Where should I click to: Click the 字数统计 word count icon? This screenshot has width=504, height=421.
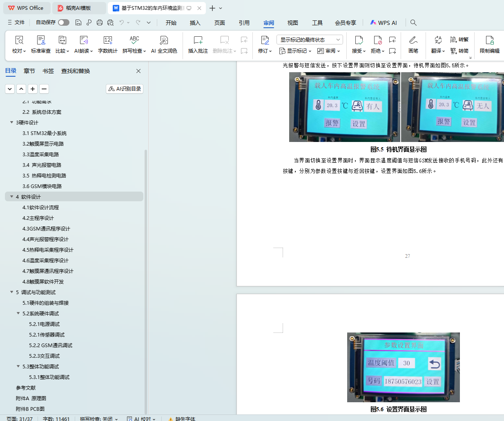point(107,40)
